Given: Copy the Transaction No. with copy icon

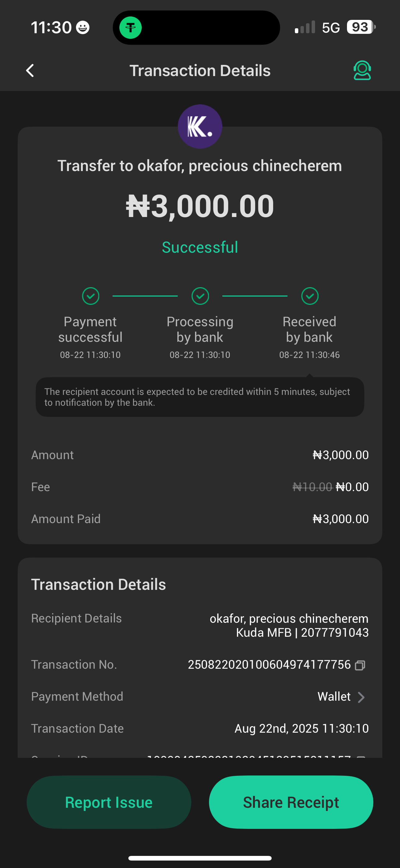Looking at the screenshot, I should tap(360, 665).
